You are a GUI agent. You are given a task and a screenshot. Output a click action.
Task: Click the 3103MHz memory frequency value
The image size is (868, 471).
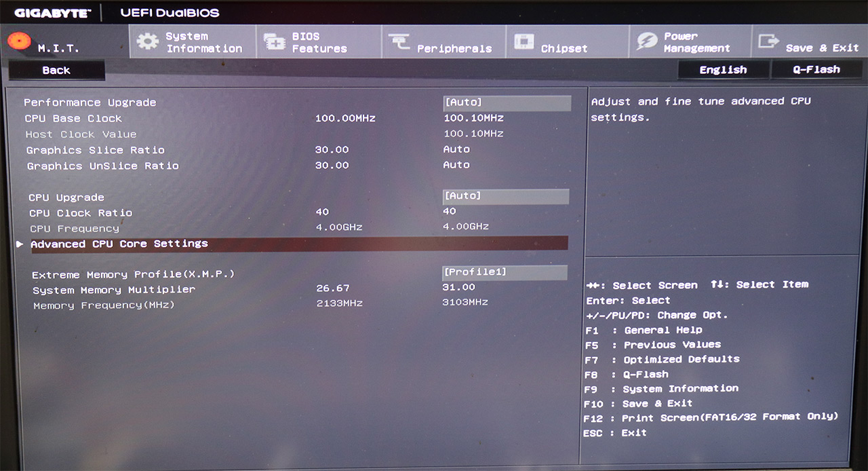pos(465,302)
